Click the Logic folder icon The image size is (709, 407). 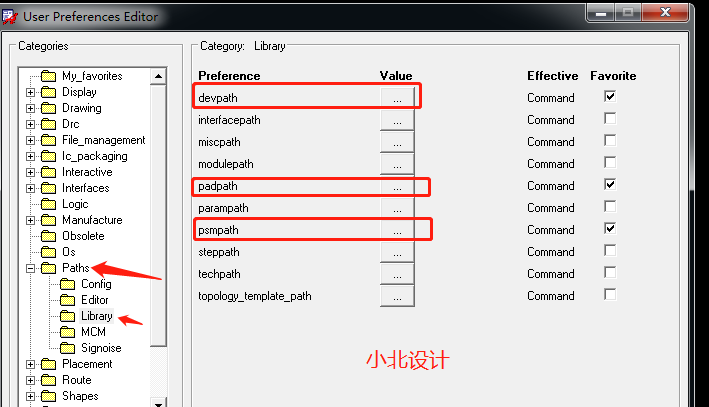tap(48, 204)
